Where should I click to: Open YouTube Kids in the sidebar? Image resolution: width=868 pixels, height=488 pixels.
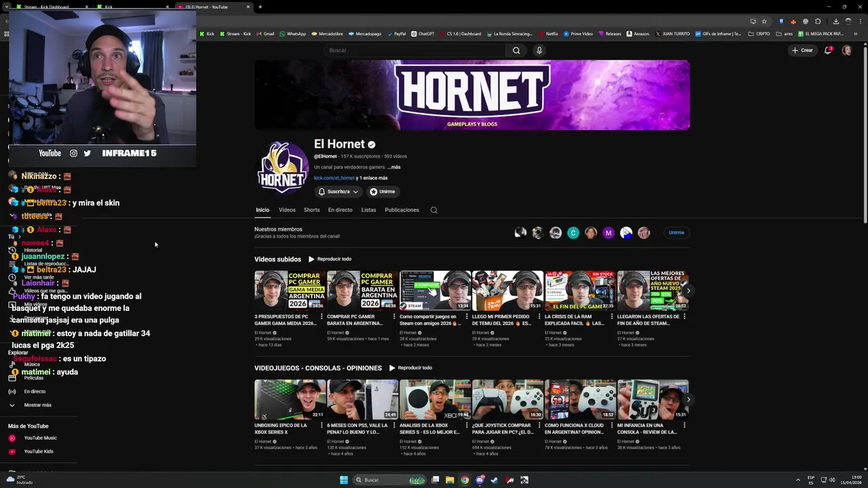click(38, 451)
